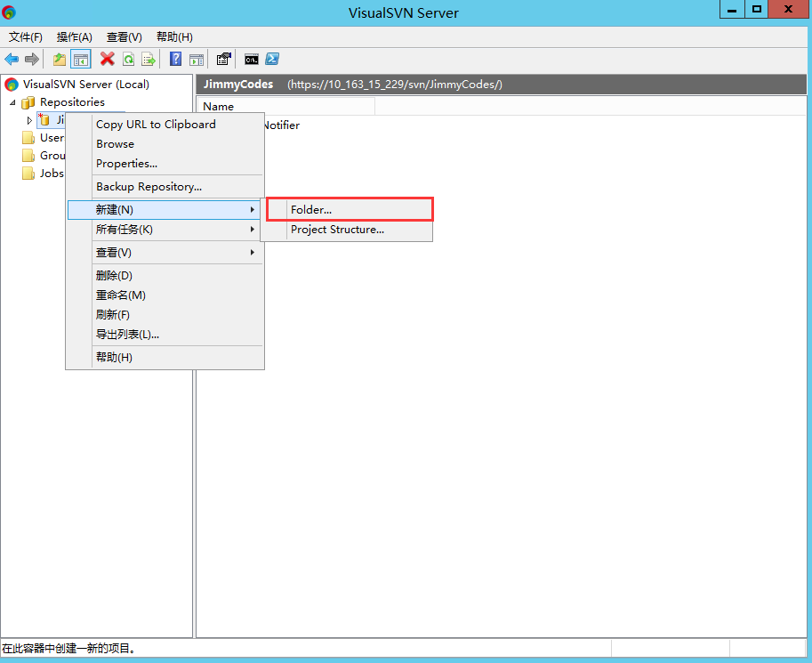This screenshot has height=663, width=812.
Task: Choose 重命名(M) from the context menu
Action: [121, 295]
